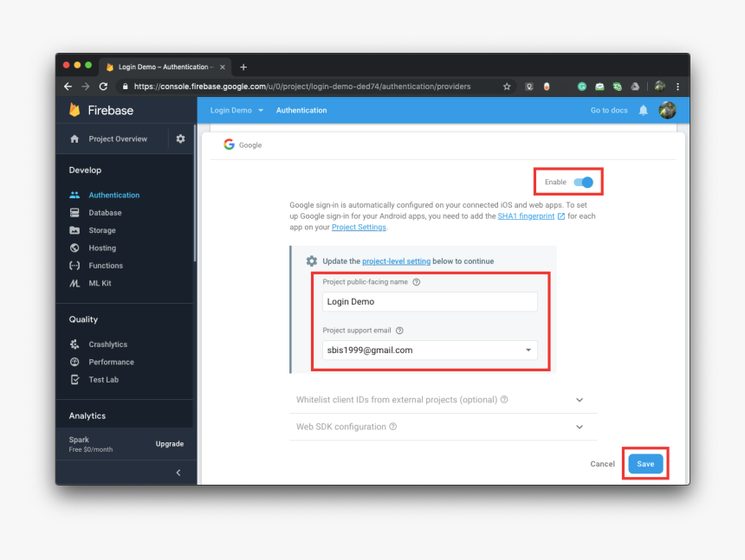
Task: Open Login Demo project dropdown
Action: pos(236,110)
